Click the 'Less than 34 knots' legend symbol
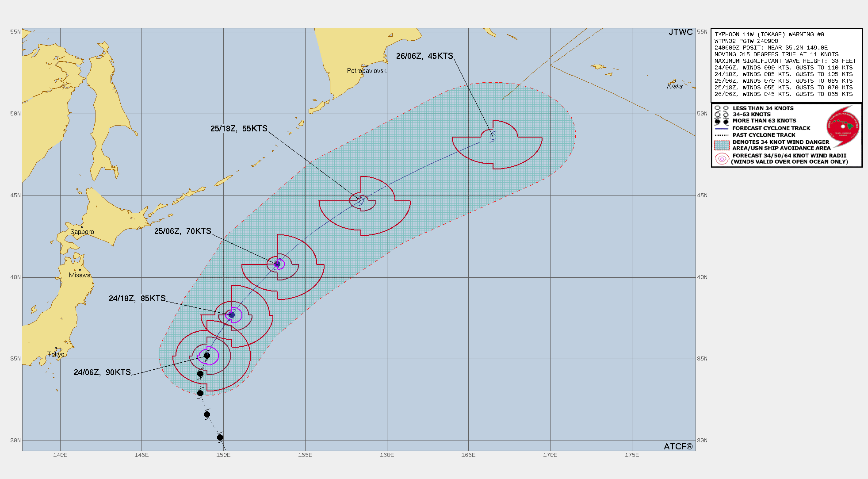This screenshot has width=868, height=479. [722, 108]
